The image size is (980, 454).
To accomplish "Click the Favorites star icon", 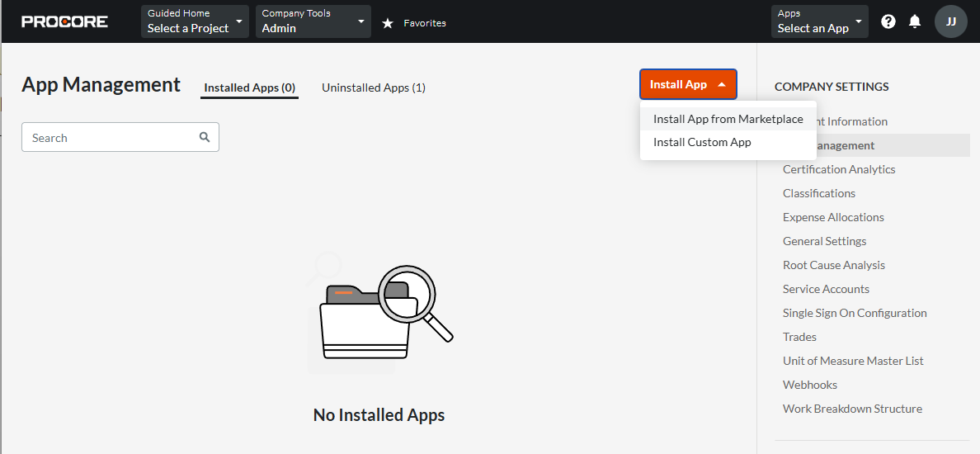I will (388, 23).
